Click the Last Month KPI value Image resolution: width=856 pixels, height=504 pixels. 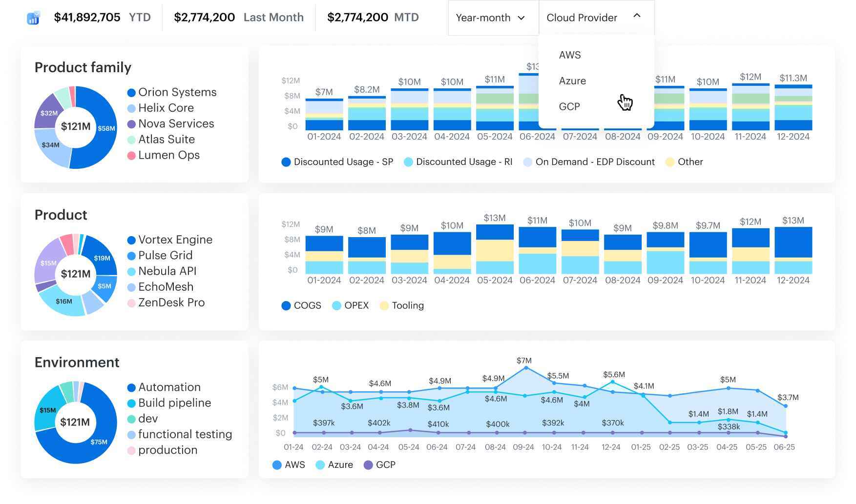[204, 17]
